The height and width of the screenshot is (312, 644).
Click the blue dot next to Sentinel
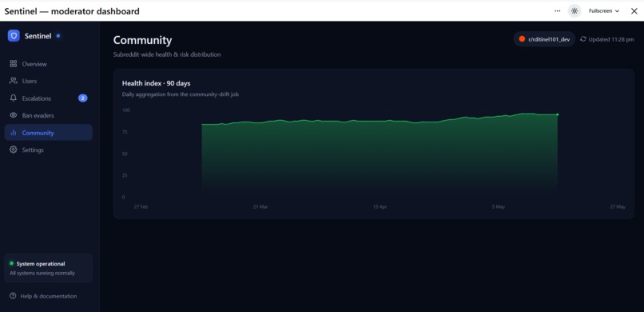pyautogui.click(x=58, y=36)
